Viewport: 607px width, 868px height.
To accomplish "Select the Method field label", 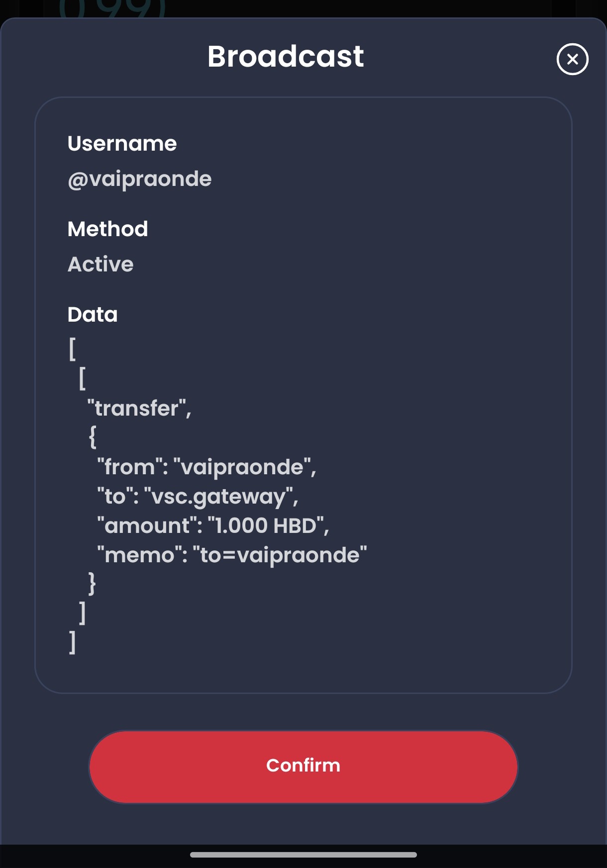I will [108, 229].
